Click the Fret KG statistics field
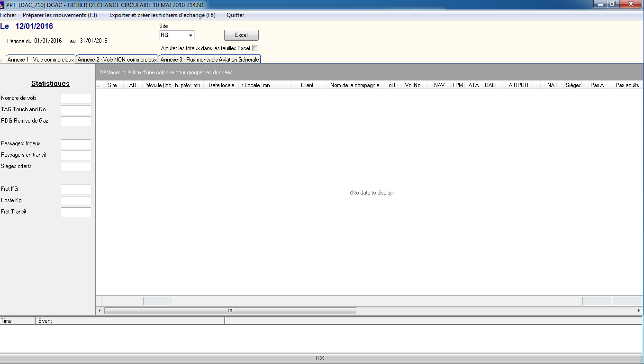This screenshot has width=644, height=364. (x=76, y=189)
